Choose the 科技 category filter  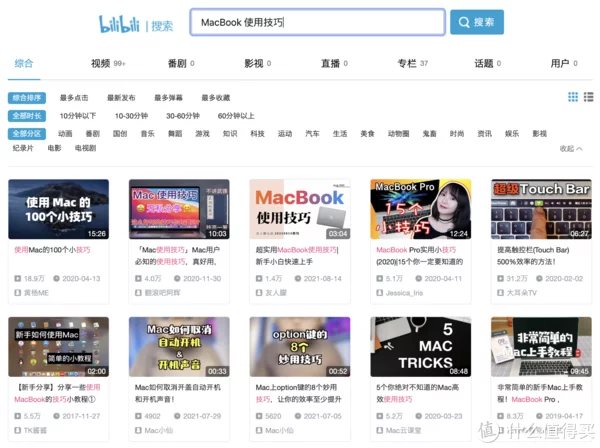coord(257,133)
